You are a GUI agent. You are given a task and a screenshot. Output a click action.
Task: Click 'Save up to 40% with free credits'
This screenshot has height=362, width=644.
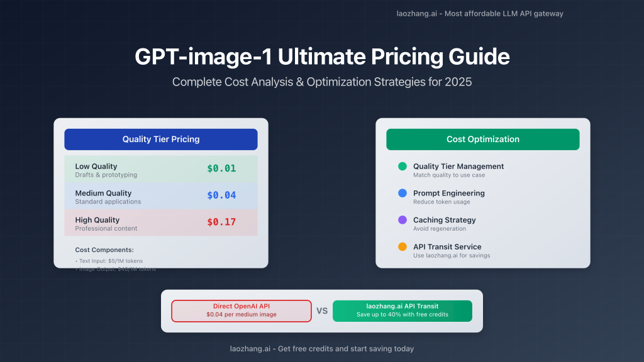402,314
